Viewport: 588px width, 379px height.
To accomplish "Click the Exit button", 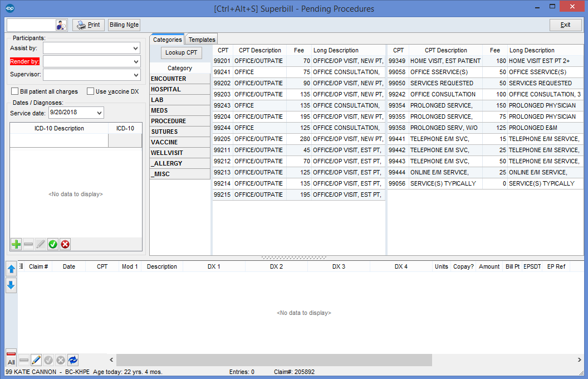I will pos(566,25).
